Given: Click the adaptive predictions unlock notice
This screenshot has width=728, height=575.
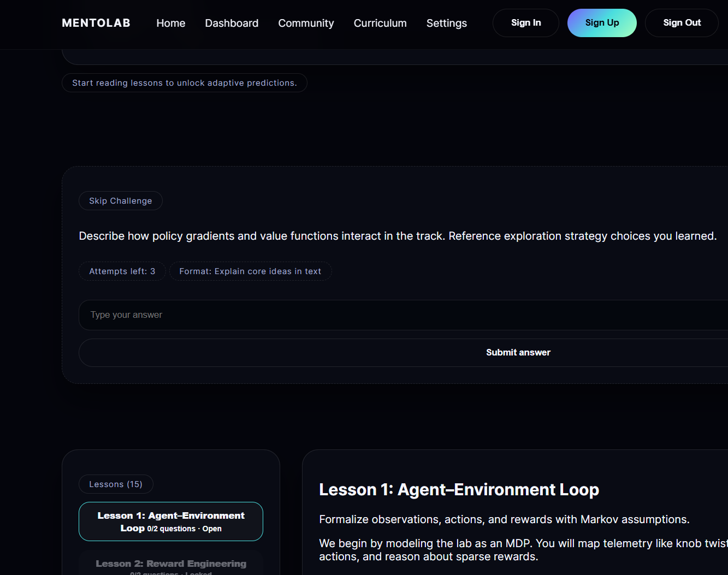Looking at the screenshot, I should click(x=184, y=82).
